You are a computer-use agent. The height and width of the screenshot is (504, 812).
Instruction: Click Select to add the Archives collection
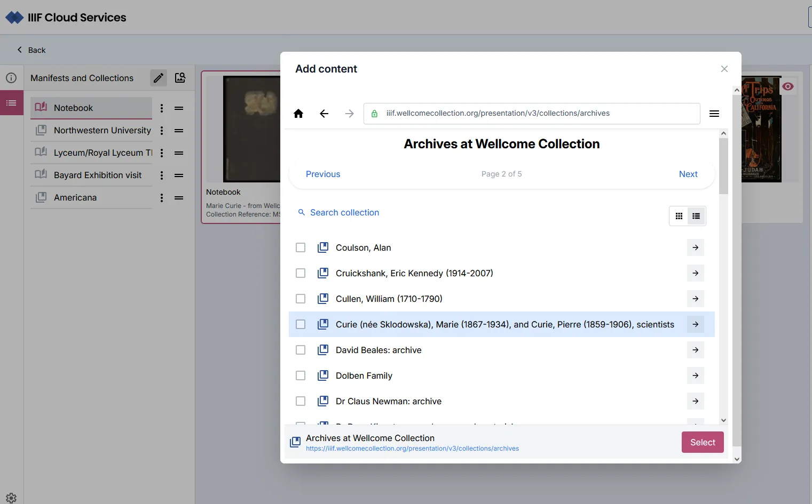point(702,442)
